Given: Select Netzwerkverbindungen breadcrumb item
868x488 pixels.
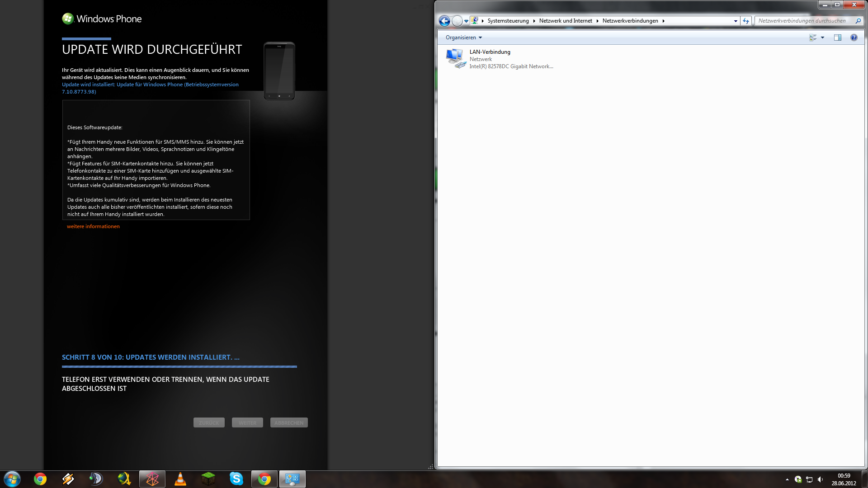Looking at the screenshot, I should (x=630, y=21).
